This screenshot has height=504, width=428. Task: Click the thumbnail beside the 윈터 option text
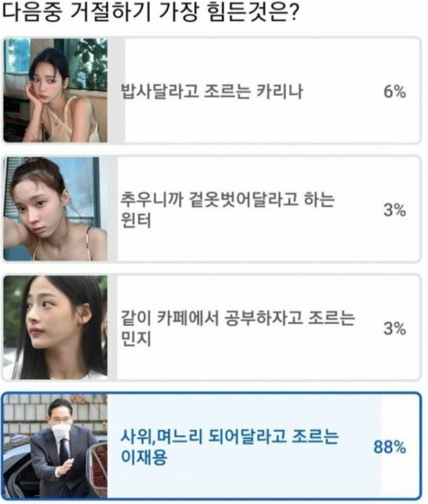[56, 209]
